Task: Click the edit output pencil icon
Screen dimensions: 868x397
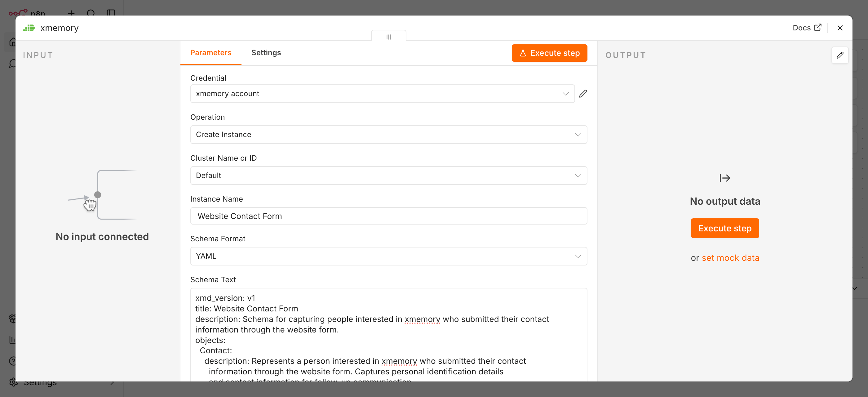Action: (x=840, y=55)
